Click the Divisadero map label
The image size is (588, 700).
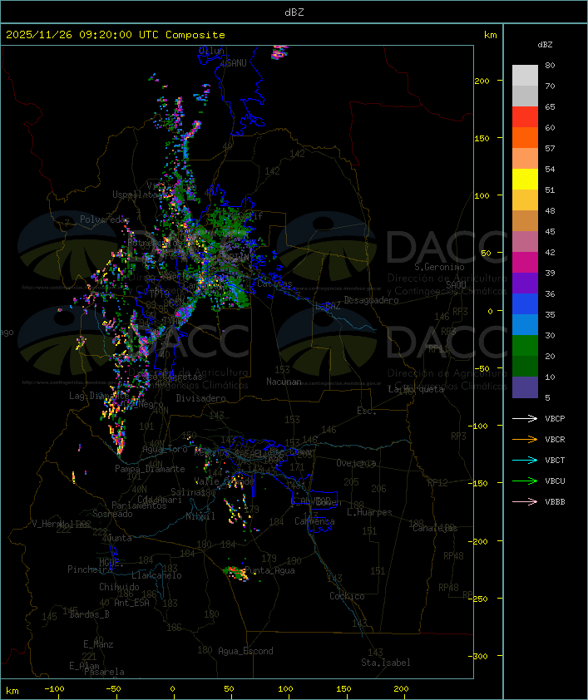[200, 397]
